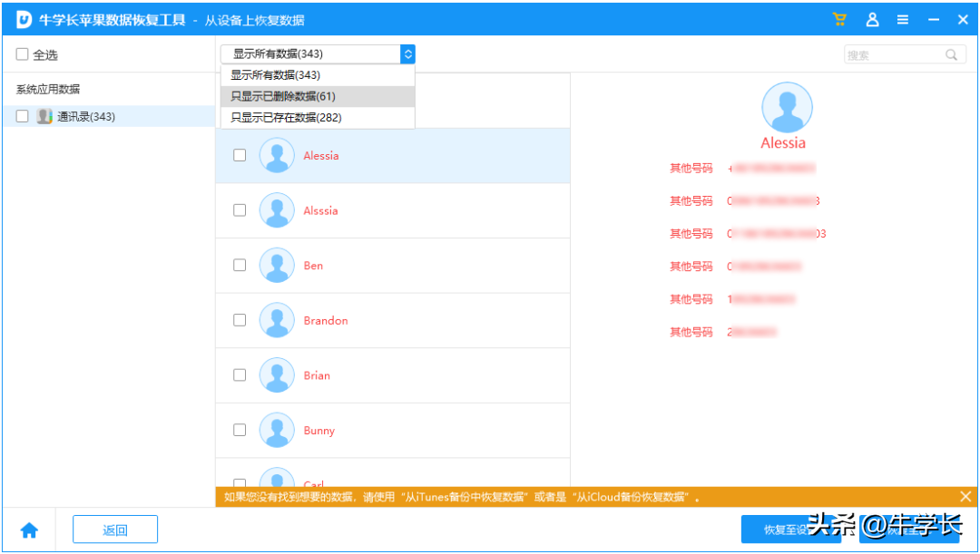Click the Home icon at bottom left
The width and height of the screenshot is (980, 554).
click(x=30, y=529)
